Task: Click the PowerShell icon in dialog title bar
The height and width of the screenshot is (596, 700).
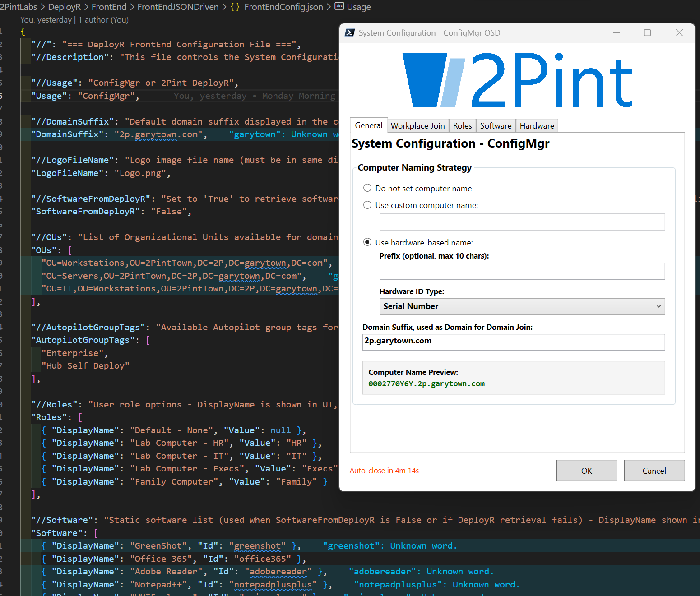Action: pos(349,33)
